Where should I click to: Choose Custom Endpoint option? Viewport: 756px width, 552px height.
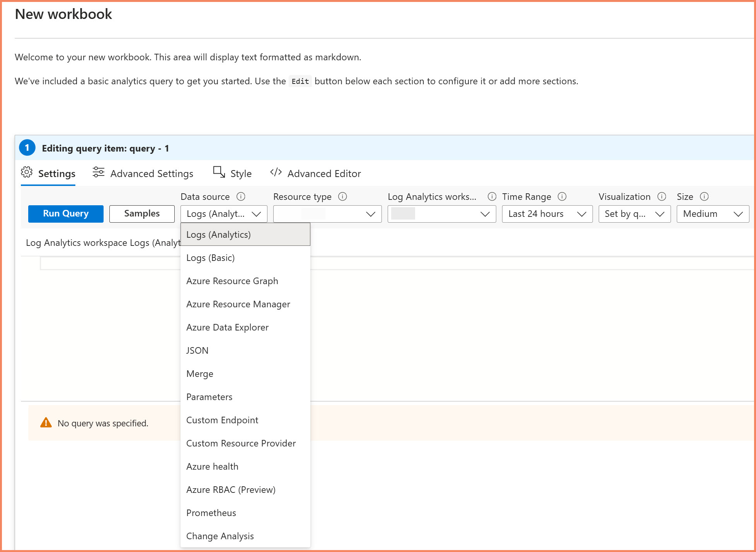click(245, 420)
